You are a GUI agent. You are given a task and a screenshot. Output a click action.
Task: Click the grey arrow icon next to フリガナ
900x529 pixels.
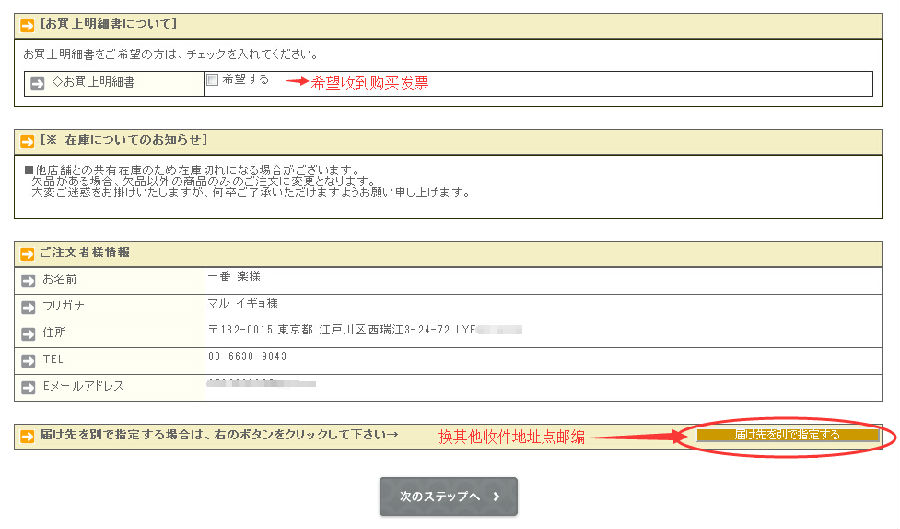tap(28, 305)
